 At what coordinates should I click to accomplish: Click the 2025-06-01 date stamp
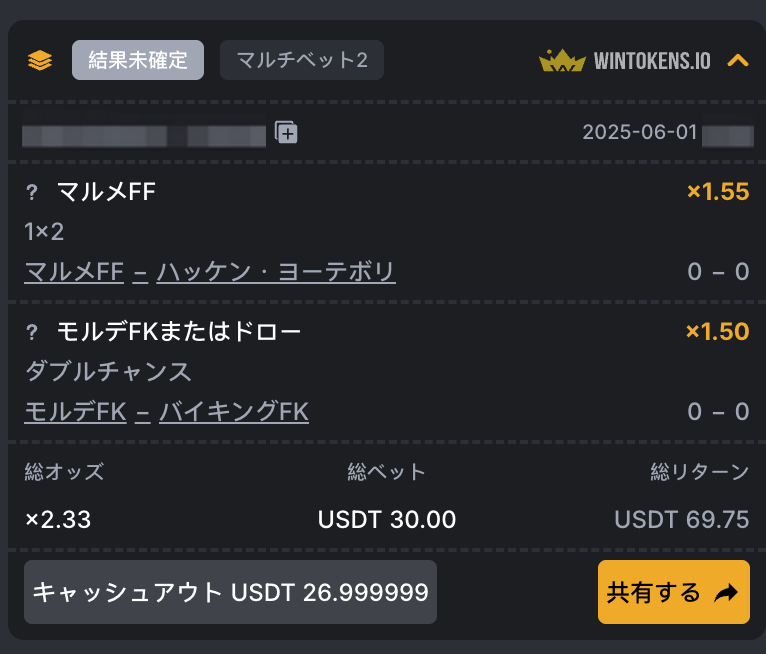pos(639,132)
